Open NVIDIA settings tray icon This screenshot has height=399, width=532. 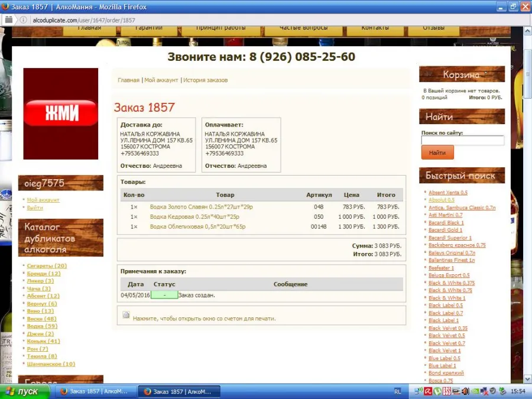[475, 391]
